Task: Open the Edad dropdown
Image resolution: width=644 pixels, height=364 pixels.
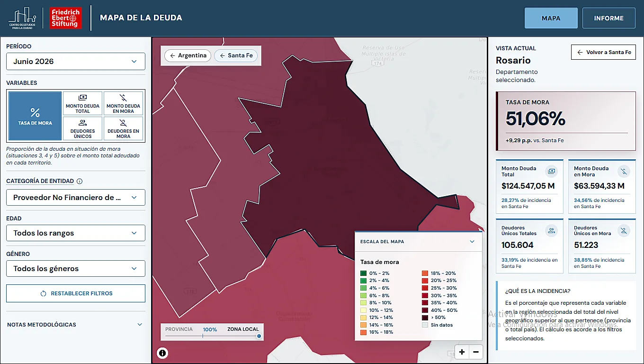Action: (x=76, y=233)
